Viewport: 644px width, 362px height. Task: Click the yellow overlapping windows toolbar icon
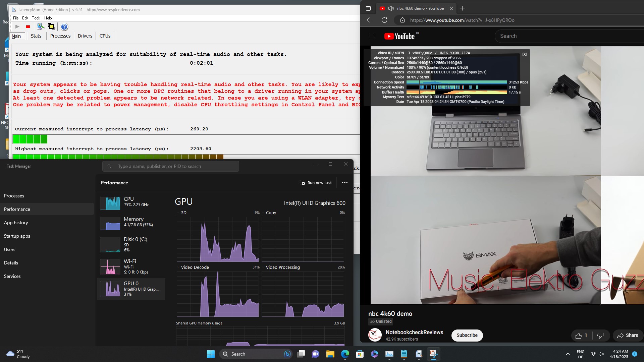52,27
